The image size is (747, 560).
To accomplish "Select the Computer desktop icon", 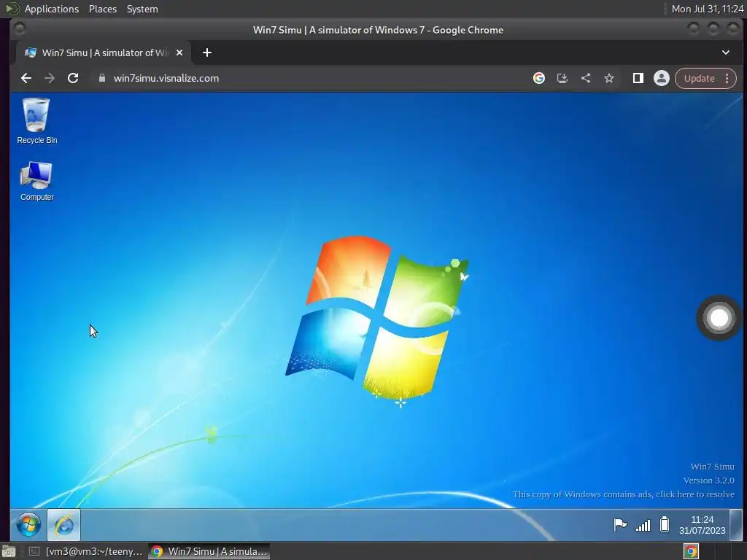I will [x=36, y=181].
